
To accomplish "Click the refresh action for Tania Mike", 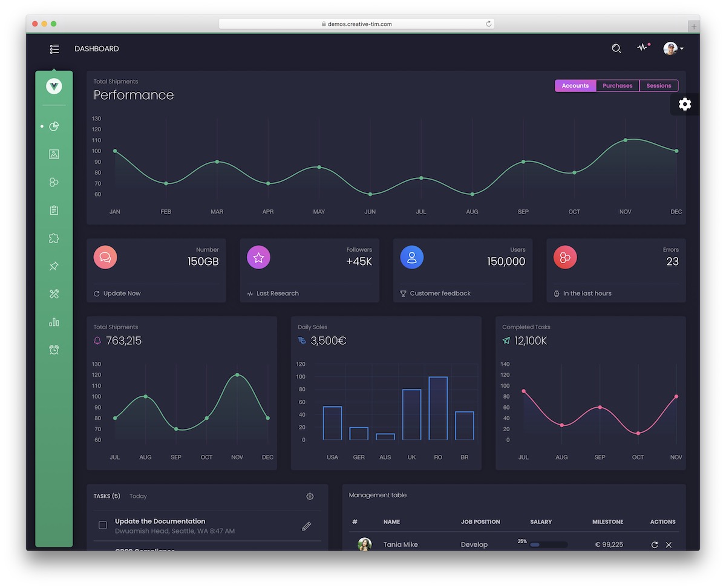I will [654, 545].
